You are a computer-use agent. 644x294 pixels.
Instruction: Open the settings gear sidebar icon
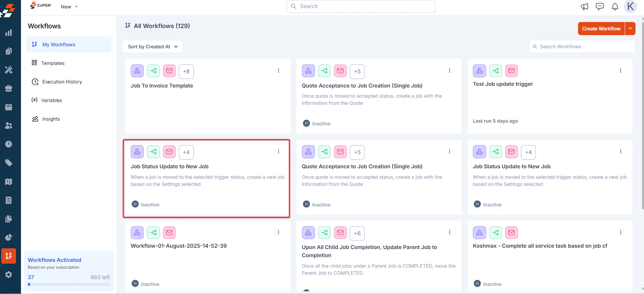click(x=9, y=275)
